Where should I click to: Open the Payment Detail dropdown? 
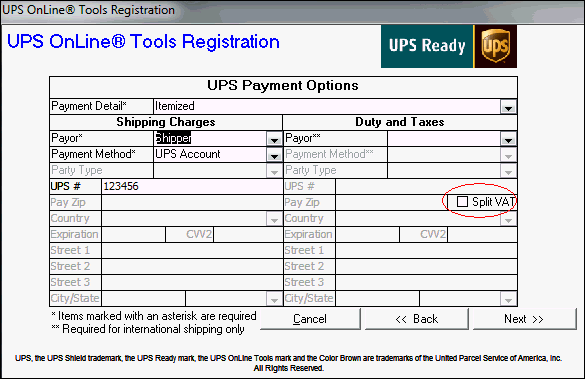(x=508, y=107)
